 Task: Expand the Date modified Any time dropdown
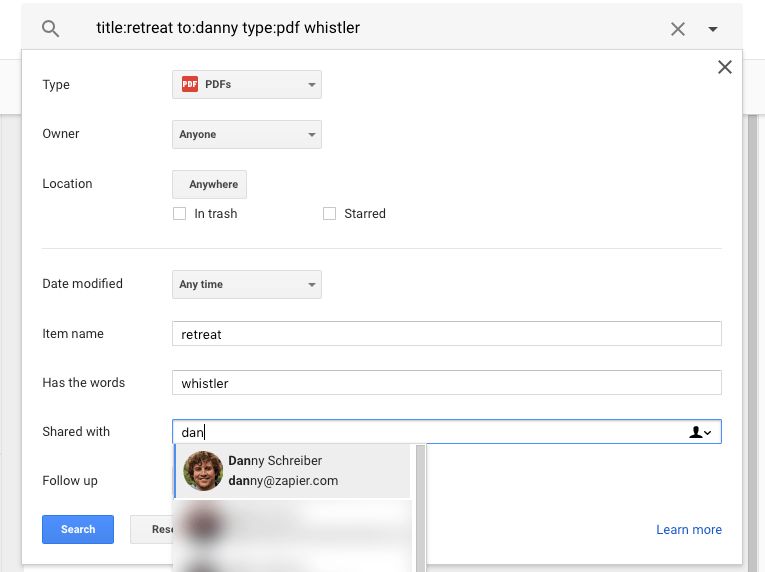pos(247,285)
